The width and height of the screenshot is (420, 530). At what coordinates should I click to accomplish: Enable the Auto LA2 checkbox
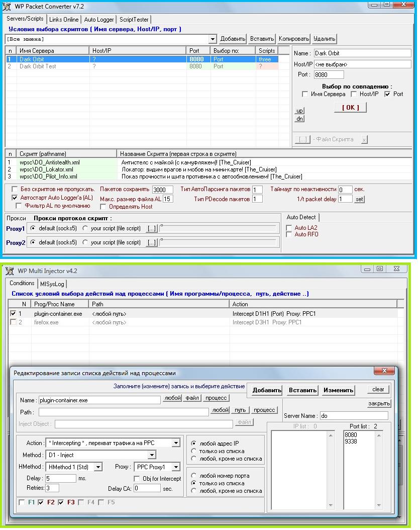click(x=289, y=228)
